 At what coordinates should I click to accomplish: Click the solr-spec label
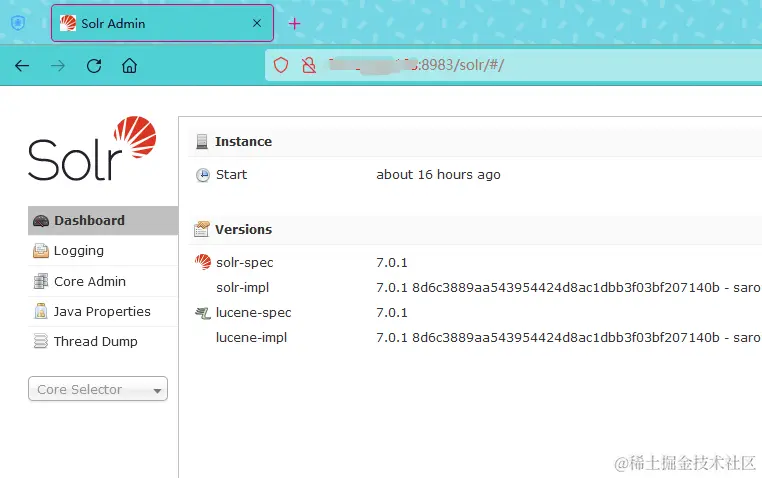click(244, 263)
